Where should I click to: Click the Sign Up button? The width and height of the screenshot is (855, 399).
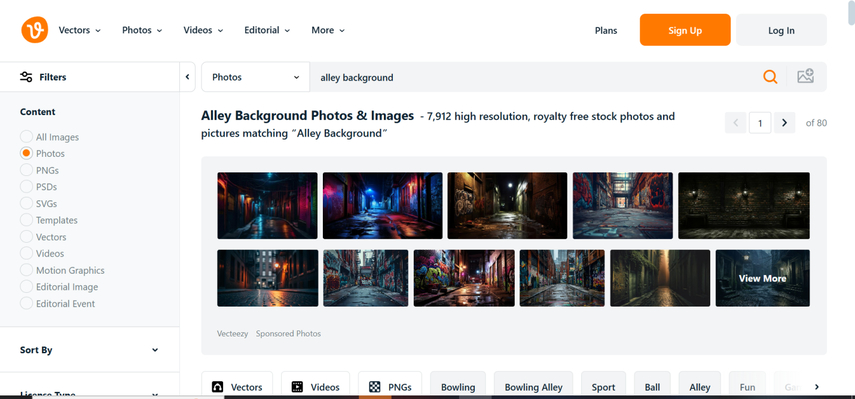click(685, 30)
